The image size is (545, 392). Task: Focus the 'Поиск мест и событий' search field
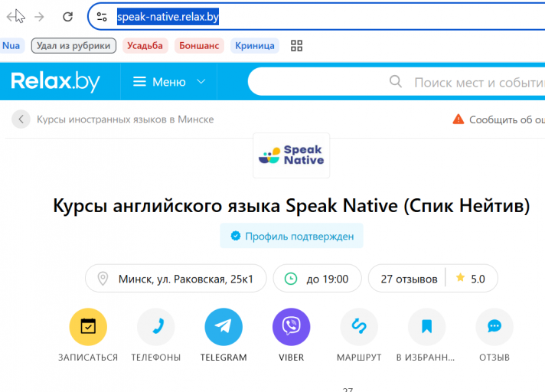[397, 82]
